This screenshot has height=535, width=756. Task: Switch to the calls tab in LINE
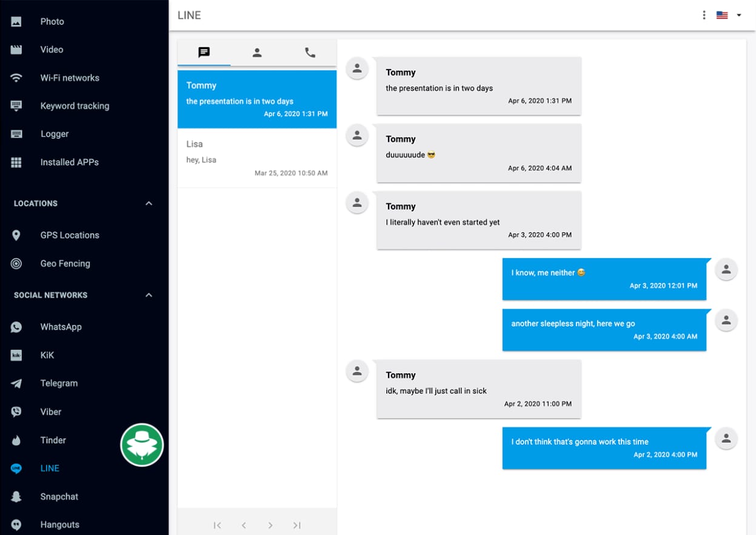pos(310,53)
